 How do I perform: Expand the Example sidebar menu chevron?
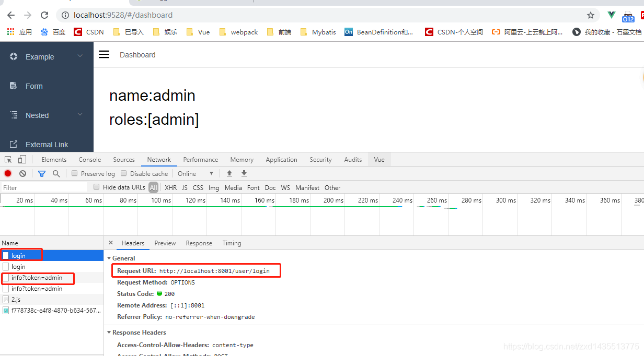point(80,56)
